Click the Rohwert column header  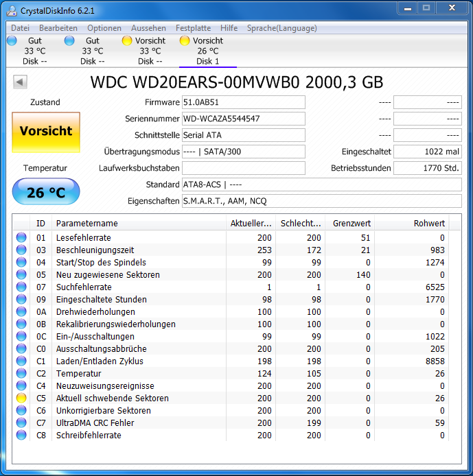(x=412, y=224)
